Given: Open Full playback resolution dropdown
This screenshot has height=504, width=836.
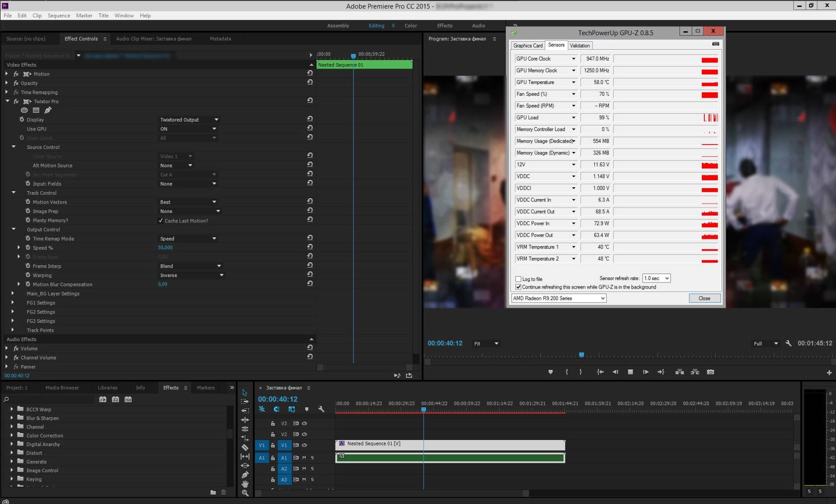Looking at the screenshot, I should coord(765,344).
